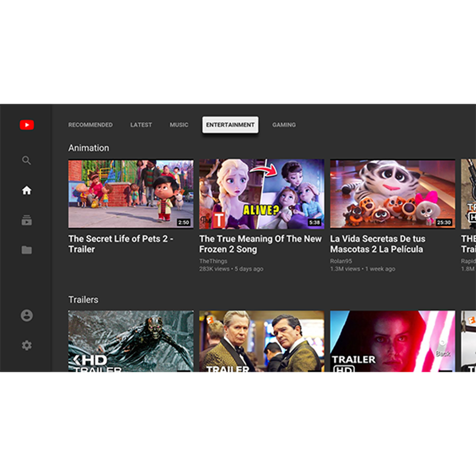
Task: Click the 5:38 duration badge
Action: pos(315,223)
